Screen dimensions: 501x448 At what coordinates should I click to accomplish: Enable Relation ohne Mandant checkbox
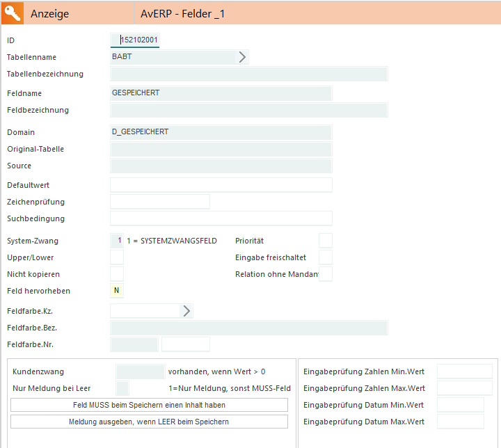325,274
